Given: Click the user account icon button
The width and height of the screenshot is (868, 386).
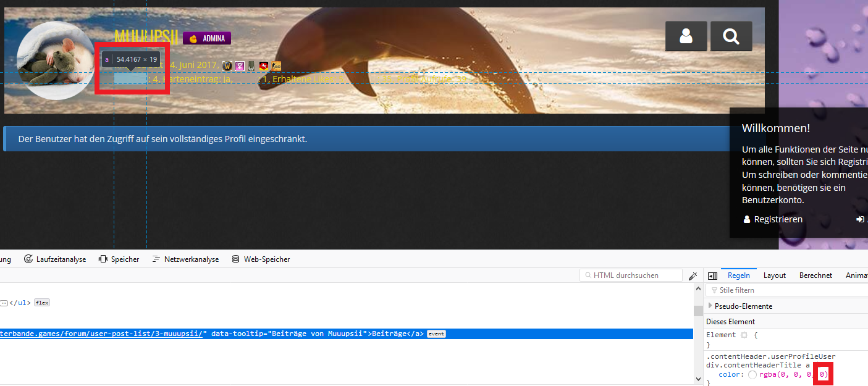Looking at the screenshot, I should coord(686,36).
